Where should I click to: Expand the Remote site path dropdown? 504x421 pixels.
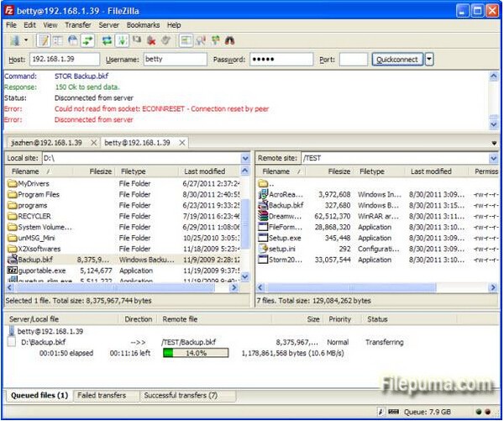494,158
